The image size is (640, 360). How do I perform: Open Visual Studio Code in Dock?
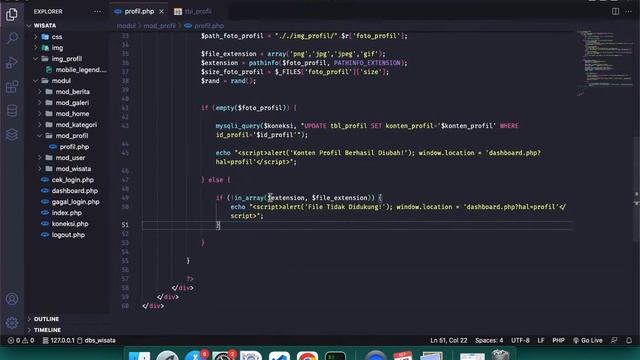(x=279, y=356)
